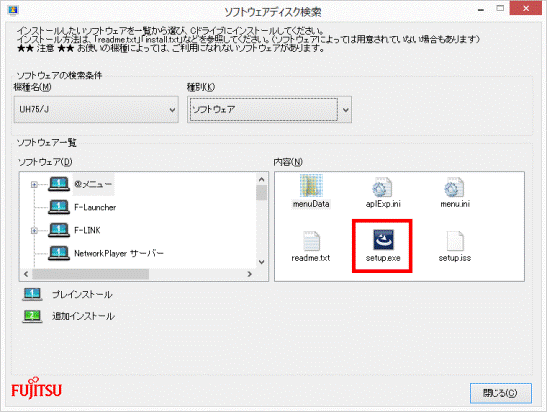Click the horizontal scroll left arrow
The width and height of the screenshot is (547, 412).
pos(26,274)
